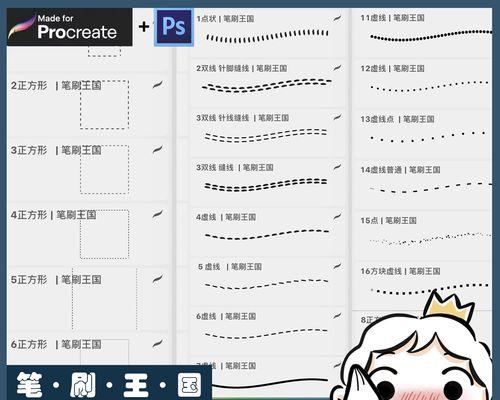Click the brush icon beside 4正方形
Screen dimensions: 500x400
(x=157, y=214)
